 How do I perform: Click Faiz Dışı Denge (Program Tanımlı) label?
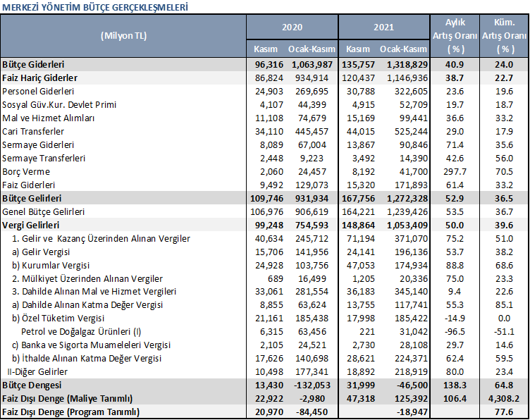[70, 412]
